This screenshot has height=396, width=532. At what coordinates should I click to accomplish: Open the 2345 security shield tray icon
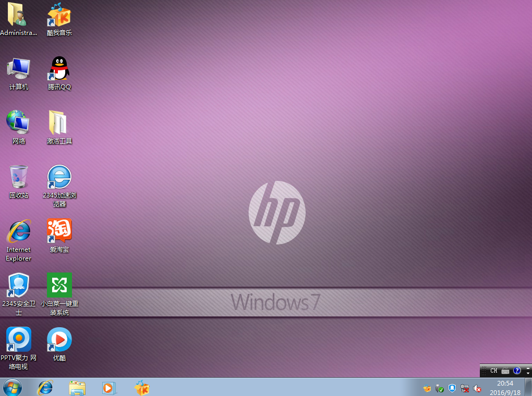point(452,389)
